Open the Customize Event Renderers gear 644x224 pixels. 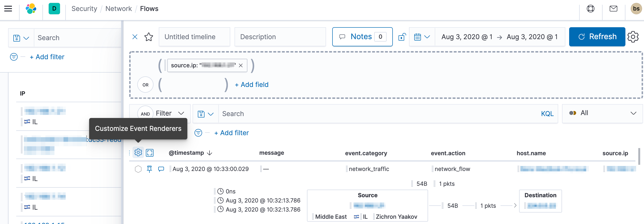(x=138, y=152)
